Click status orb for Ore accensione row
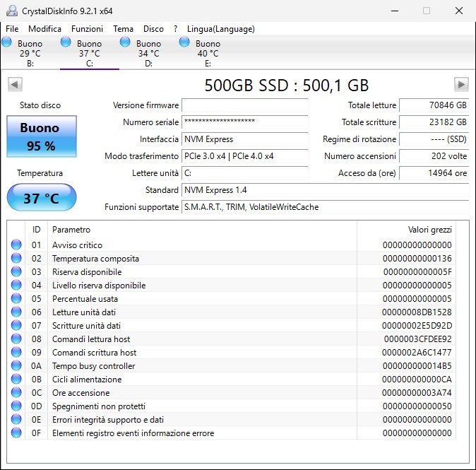 tap(16, 392)
